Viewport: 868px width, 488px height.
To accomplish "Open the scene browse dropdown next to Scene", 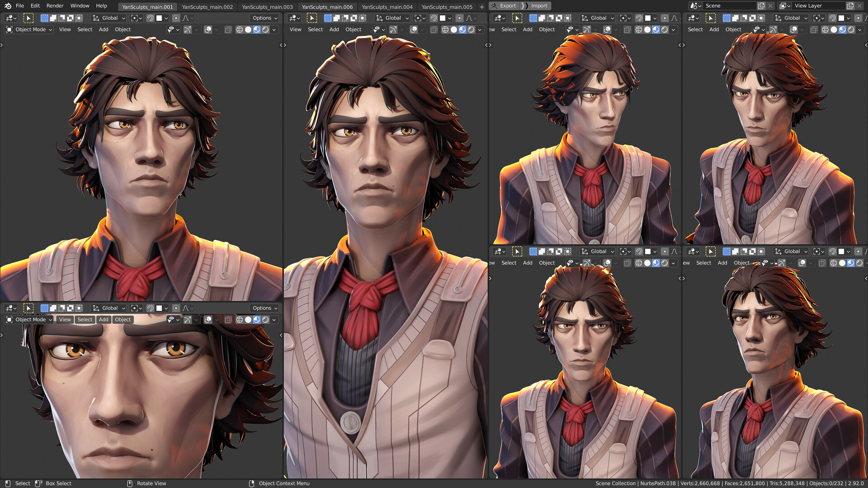I will click(x=696, y=6).
